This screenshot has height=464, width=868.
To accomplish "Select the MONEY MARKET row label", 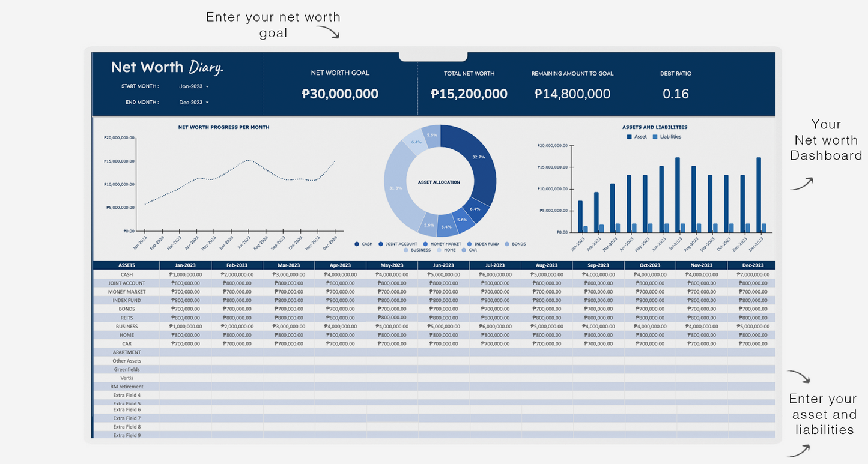I will click(126, 292).
